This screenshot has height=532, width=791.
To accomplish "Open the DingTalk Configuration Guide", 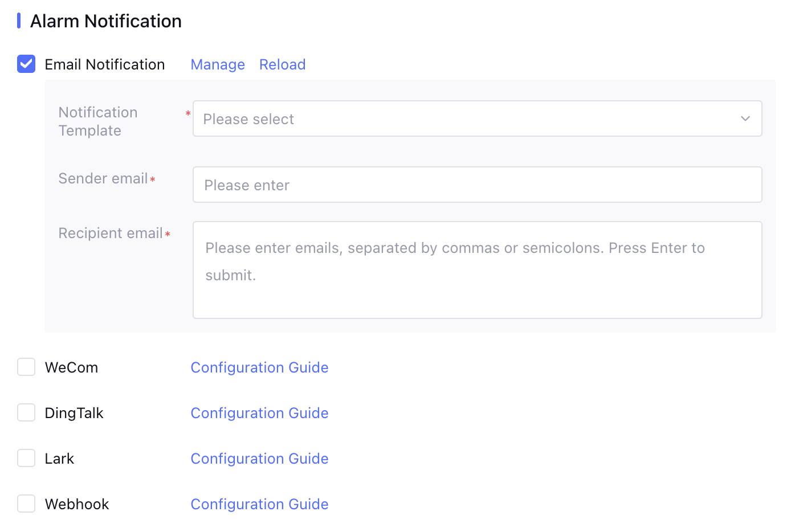I will coord(259,413).
